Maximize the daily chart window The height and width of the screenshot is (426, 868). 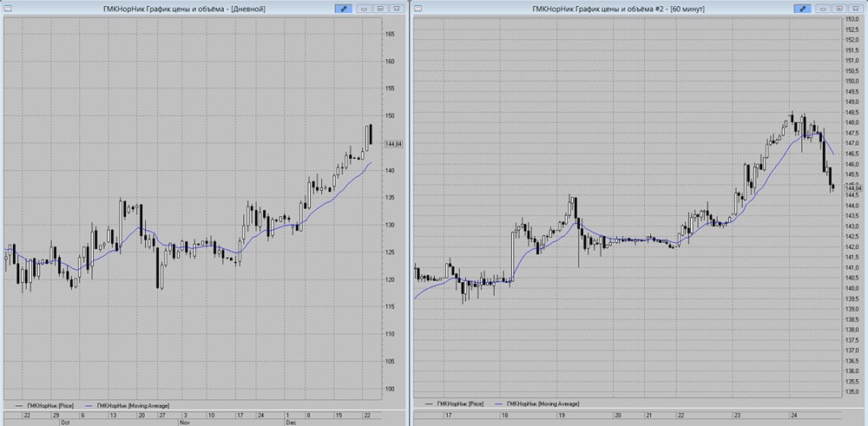pos(380,9)
